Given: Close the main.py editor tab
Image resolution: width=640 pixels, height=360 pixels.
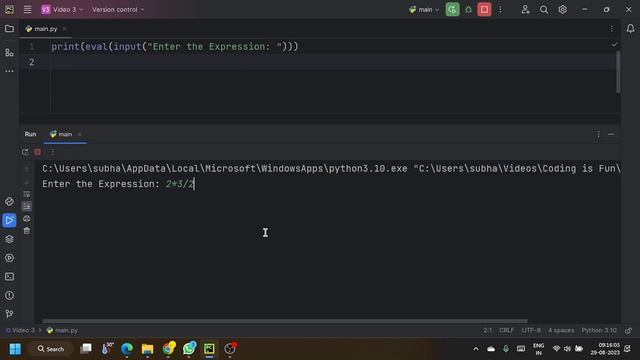Looking at the screenshot, I should coord(64,29).
